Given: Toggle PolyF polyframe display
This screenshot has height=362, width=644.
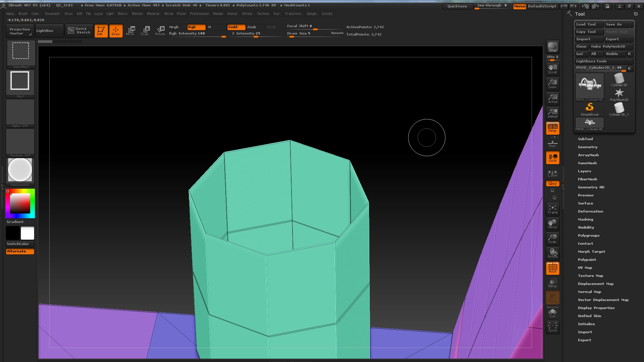Looking at the screenshot, I should 552,268.
